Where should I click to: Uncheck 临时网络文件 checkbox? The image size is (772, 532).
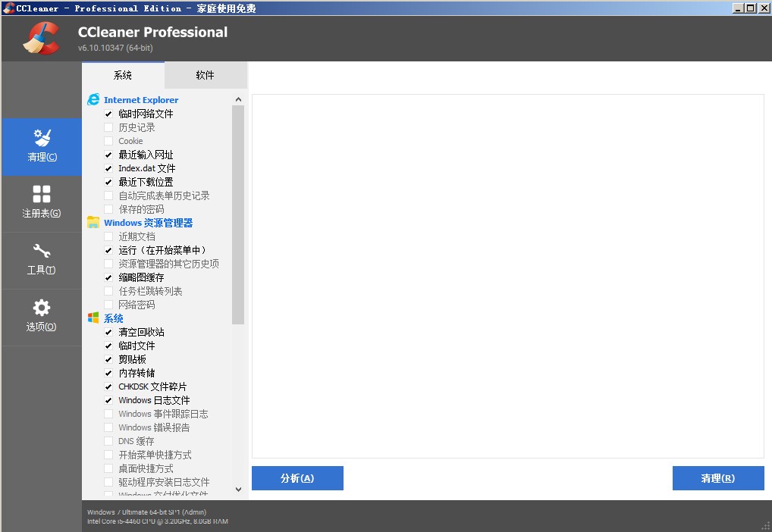[x=108, y=114]
